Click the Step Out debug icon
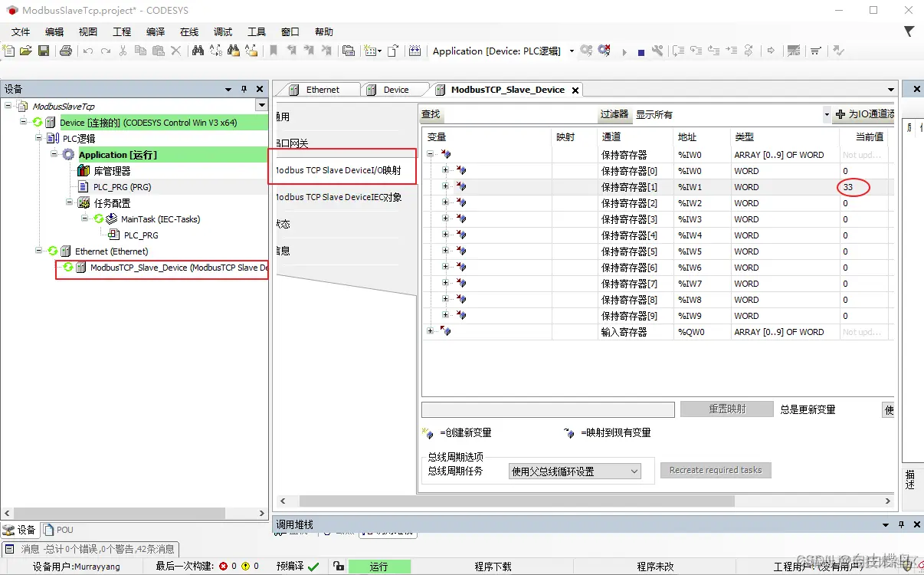 713,51
